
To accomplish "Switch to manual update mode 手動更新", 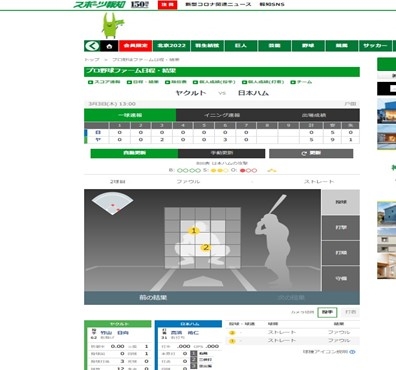I will click(x=222, y=153).
